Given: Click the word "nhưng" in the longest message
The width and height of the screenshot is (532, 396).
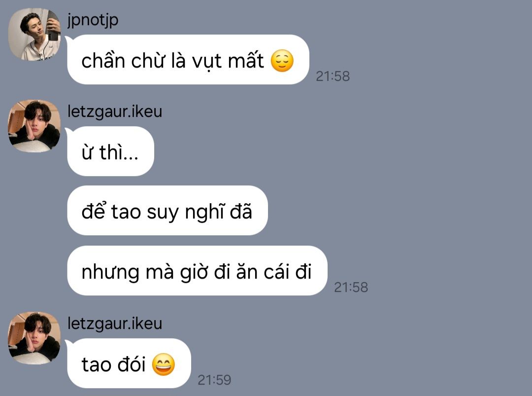Looking at the screenshot, I should click(x=111, y=273).
